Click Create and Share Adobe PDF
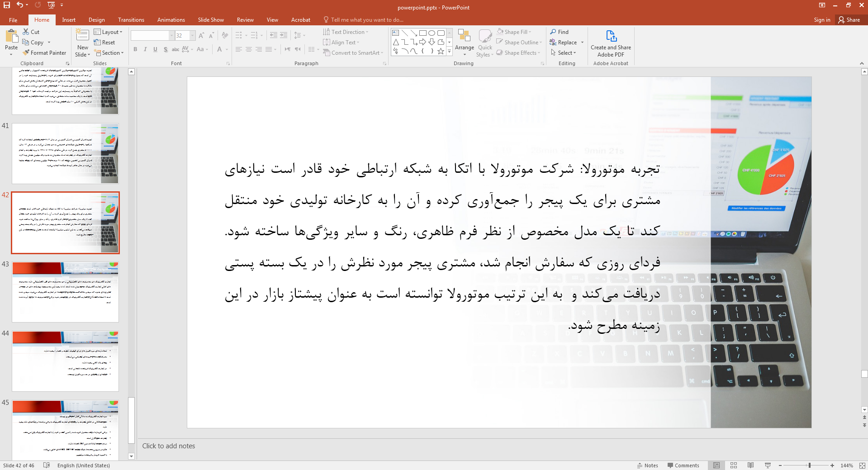This screenshot has width=868, height=470. (611, 43)
